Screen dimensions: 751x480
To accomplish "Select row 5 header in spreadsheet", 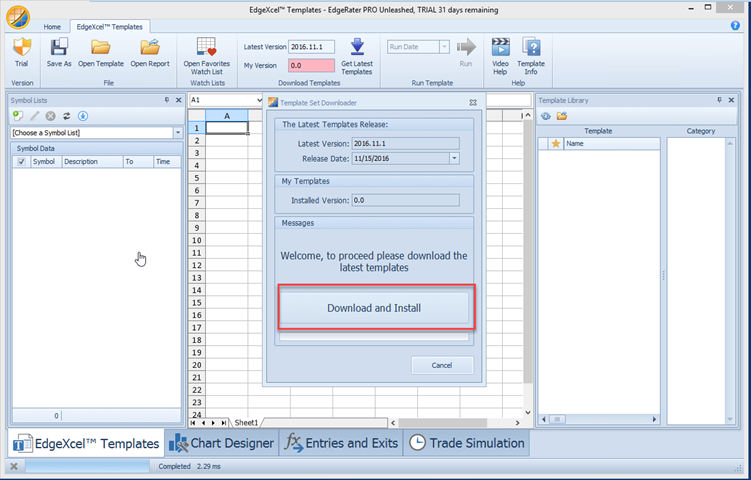I will coord(196,178).
